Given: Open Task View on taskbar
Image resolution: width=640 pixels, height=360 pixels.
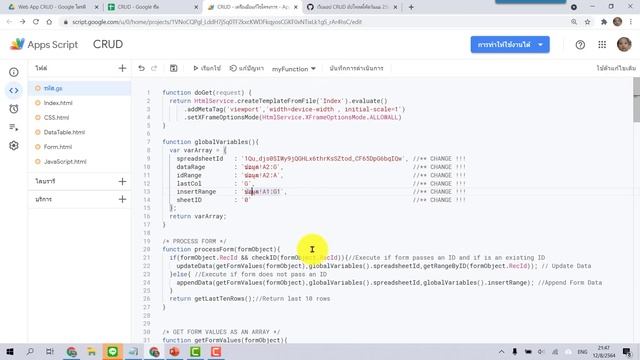Looking at the screenshot, I should click(50, 351).
